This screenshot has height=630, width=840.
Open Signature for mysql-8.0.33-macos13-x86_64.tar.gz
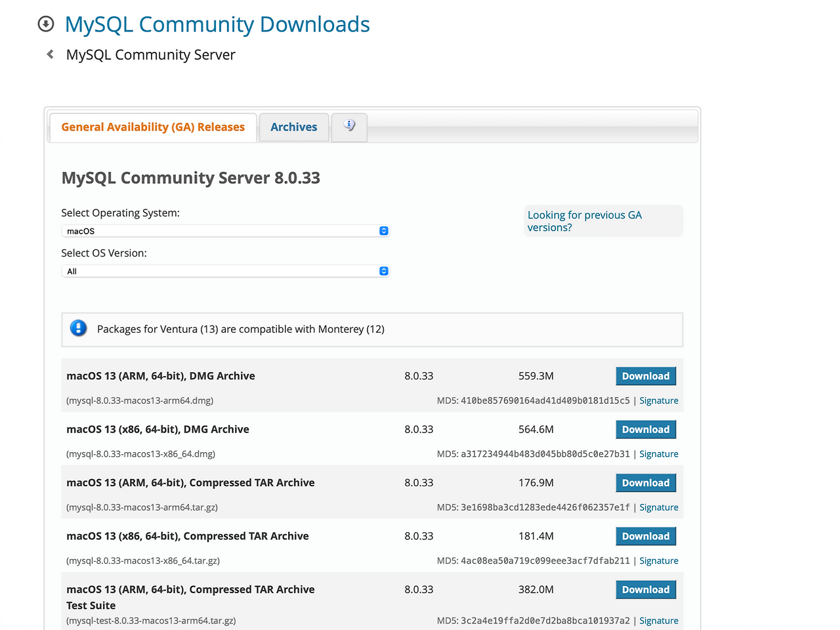pos(659,560)
